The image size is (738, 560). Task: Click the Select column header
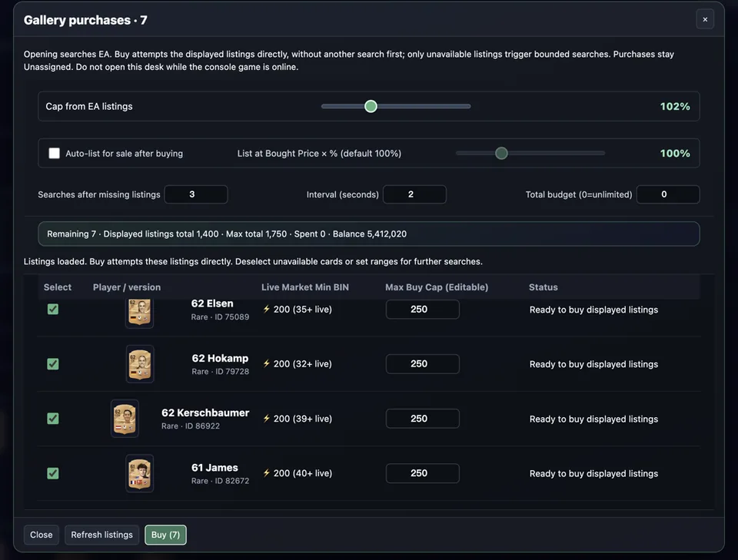pos(58,287)
